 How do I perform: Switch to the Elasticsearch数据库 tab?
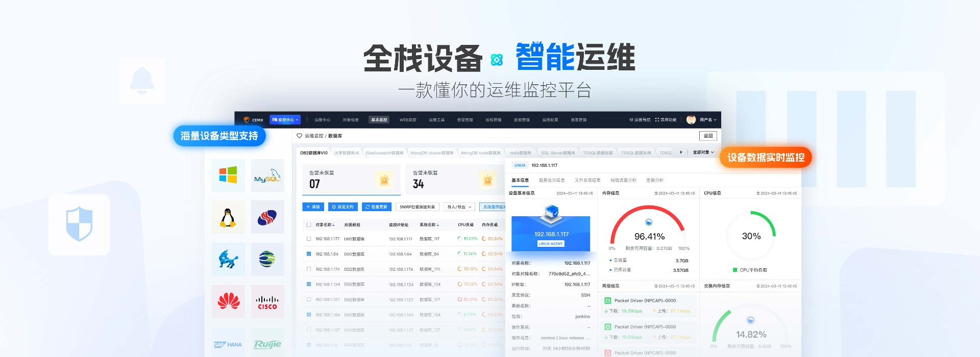click(384, 153)
